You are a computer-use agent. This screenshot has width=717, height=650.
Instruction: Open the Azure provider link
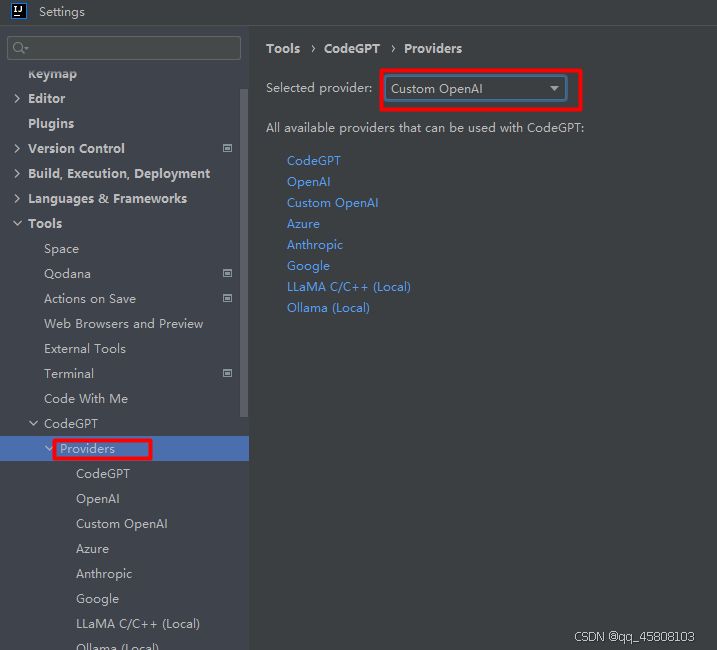tap(303, 224)
